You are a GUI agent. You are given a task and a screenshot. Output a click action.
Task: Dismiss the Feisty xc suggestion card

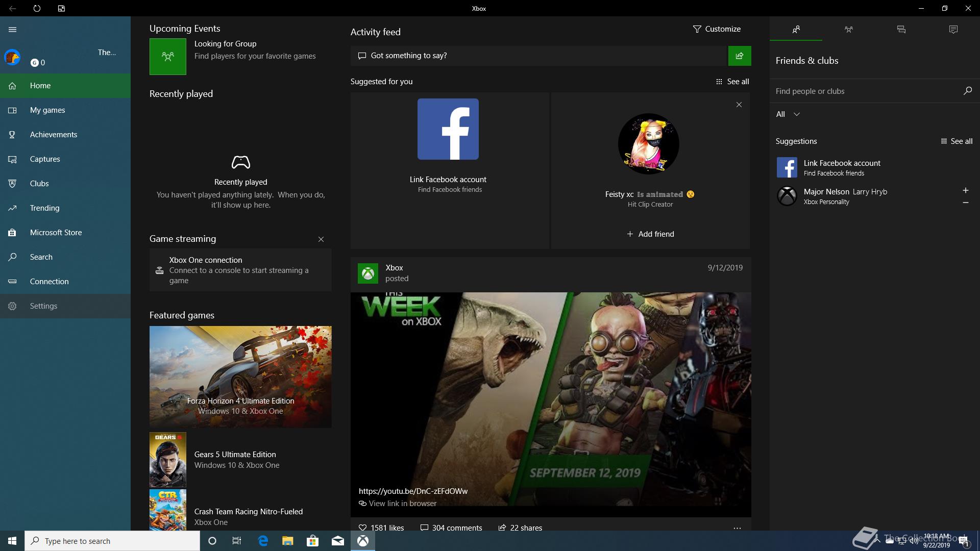coord(739,105)
